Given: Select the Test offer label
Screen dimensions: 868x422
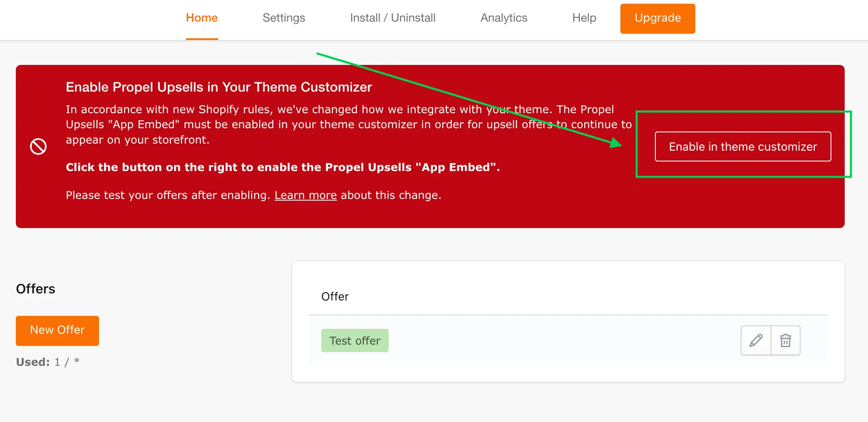Looking at the screenshot, I should pos(355,340).
